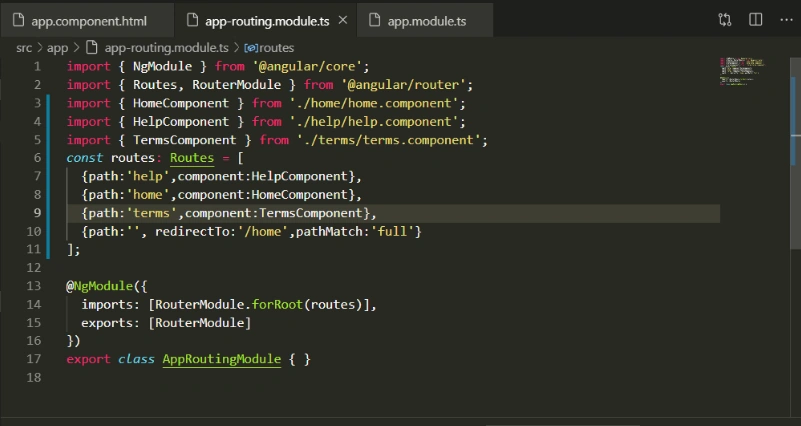Split the editor to the right
801x426 pixels.
(756, 20)
